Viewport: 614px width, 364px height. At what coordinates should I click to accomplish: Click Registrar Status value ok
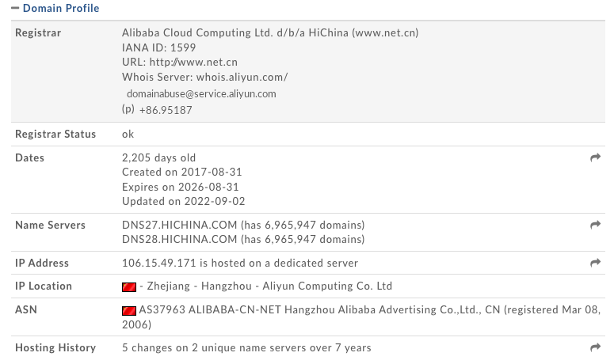tap(128, 134)
